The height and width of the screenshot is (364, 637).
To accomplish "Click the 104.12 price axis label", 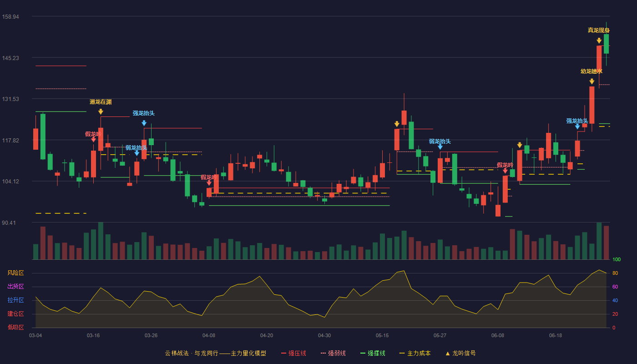I will point(10,182).
